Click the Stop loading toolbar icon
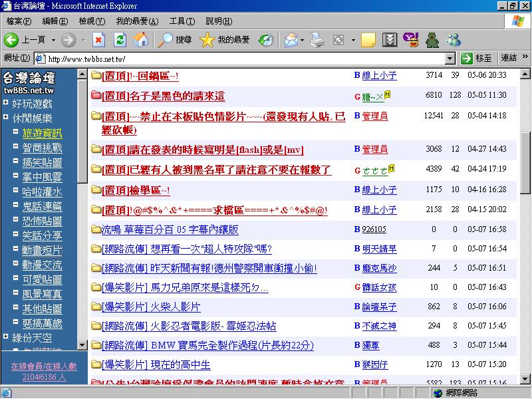 98,40
